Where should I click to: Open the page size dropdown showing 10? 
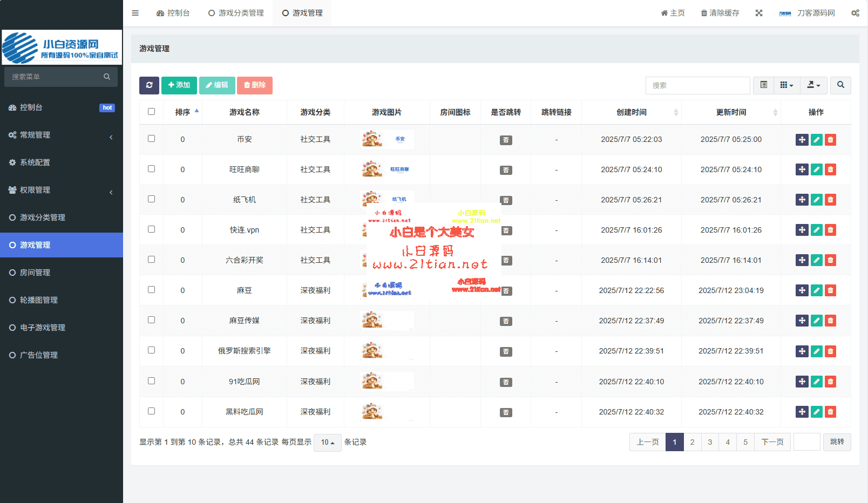327,443
